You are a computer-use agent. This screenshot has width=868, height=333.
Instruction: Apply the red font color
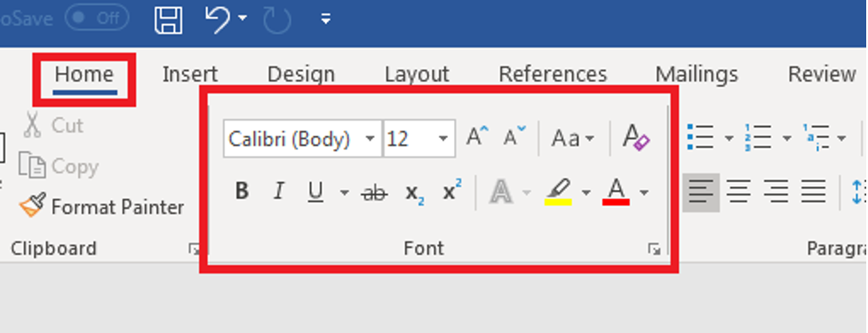click(616, 193)
